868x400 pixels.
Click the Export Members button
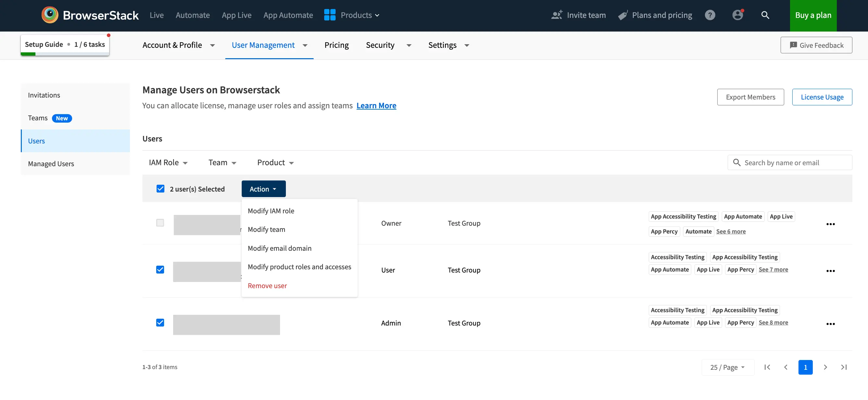750,97
